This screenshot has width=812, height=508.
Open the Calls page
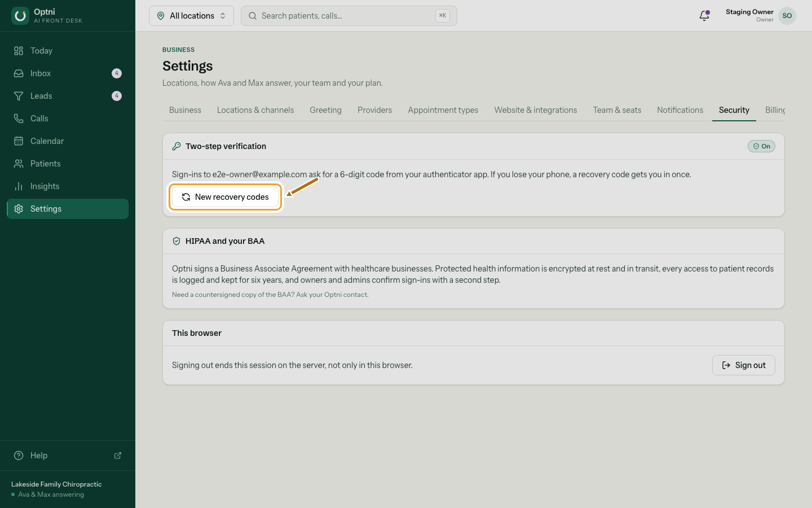(x=68, y=119)
